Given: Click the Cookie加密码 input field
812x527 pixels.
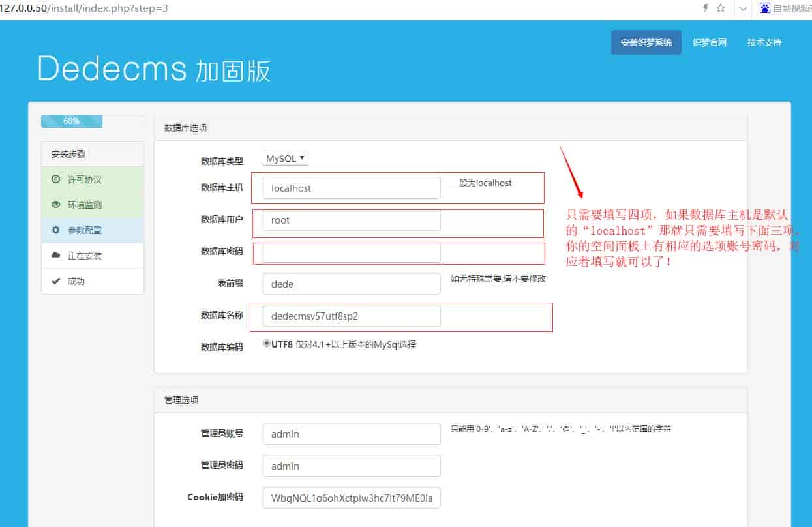Looking at the screenshot, I should (351, 497).
